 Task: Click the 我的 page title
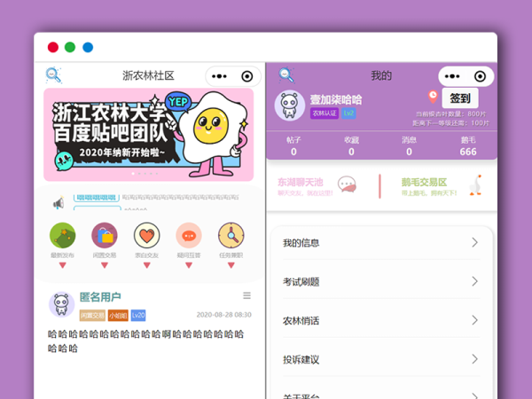[x=381, y=75]
